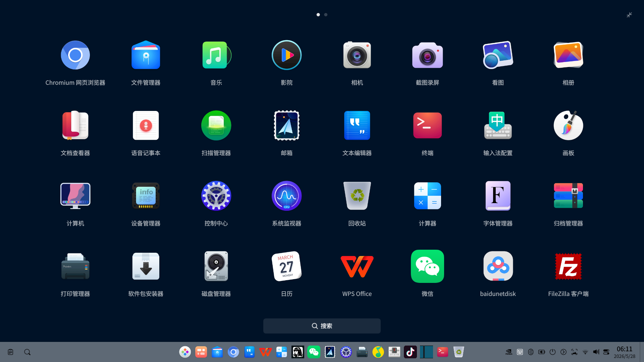644x362 pixels.
Task: Click the black-and-white portrait dock icon
Action: [298, 352]
